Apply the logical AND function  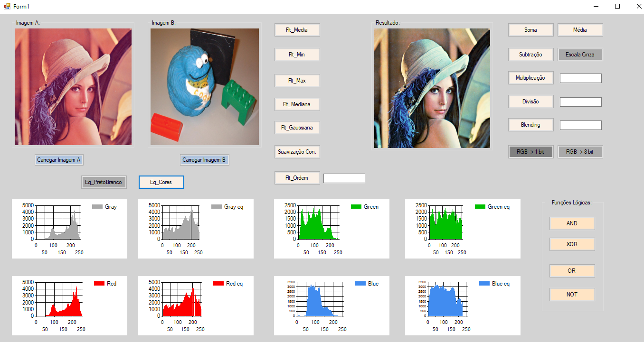tap(572, 223)
